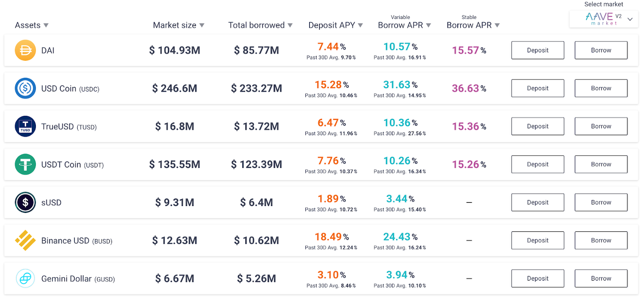Borrow TrueUSD
Viewport: 644px width, 299px height.
point(601,126)
